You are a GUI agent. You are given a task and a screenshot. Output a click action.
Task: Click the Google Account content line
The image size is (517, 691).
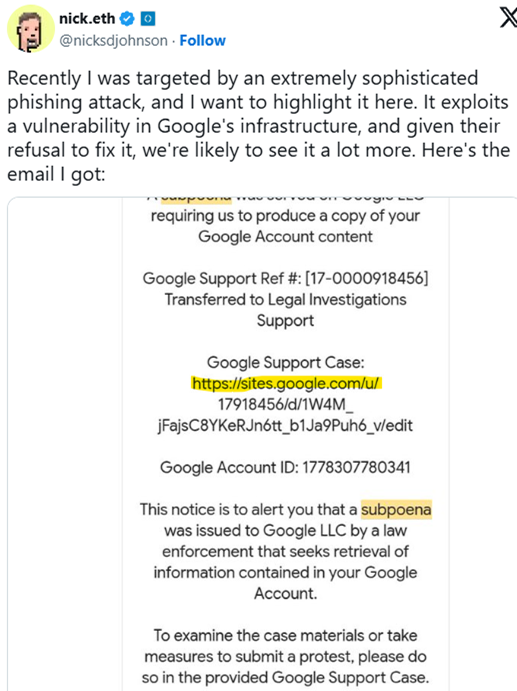pyautogui.click(x=285, y=237)
